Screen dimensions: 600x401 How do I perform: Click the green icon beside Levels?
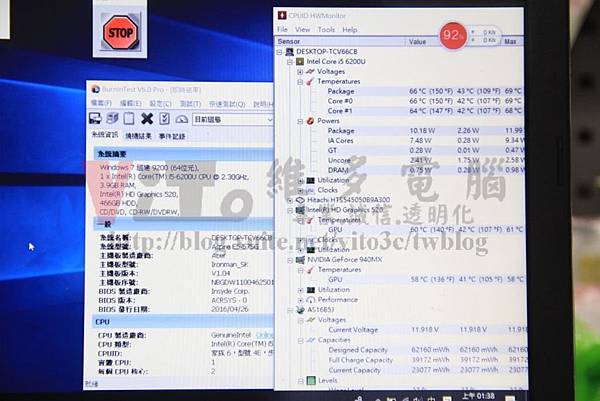(311, 380)
